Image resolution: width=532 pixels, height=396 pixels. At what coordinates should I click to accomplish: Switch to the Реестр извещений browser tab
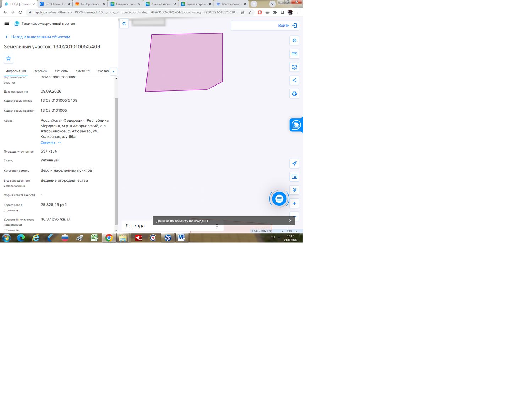232,4
